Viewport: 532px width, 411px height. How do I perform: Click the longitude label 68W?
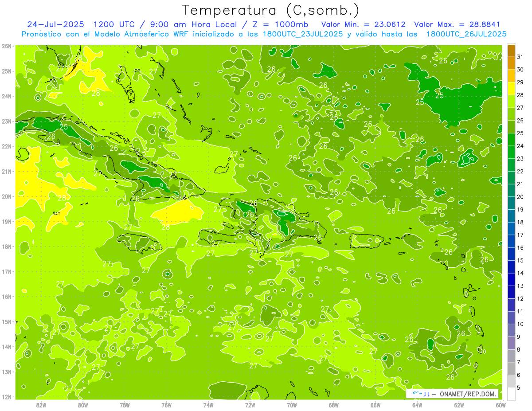(333, 404)
